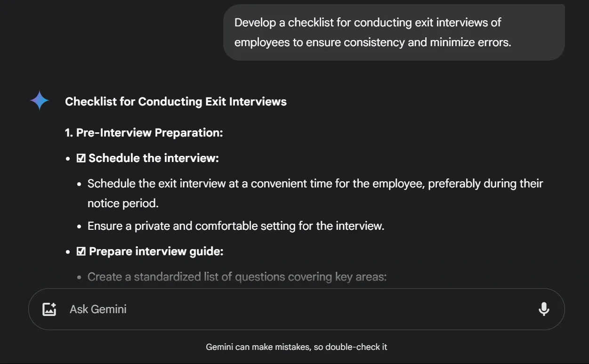Tick the Prepare interview guide checkbox
The image size is (589, 364).
(81, 251)
